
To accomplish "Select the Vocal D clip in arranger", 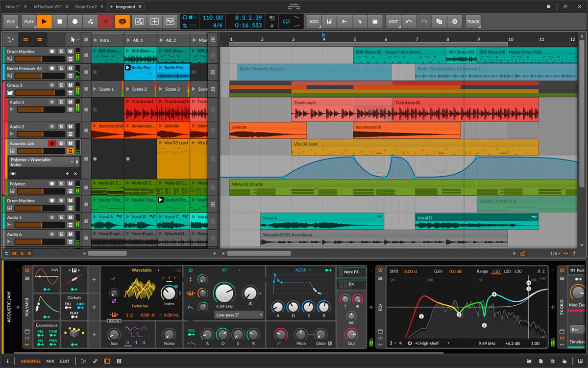I will [477, 221].
